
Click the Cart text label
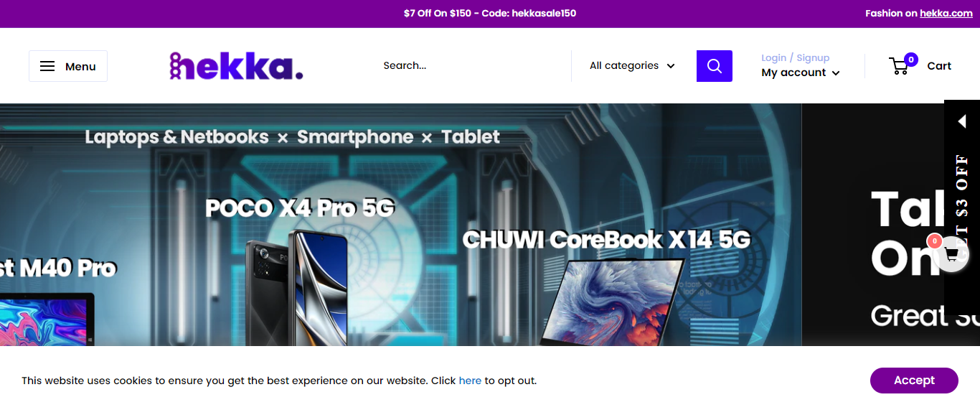tap(939, 66)
